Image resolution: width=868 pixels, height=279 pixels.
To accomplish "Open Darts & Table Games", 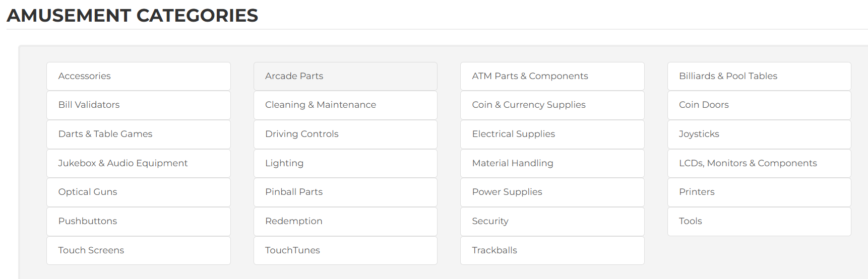I will 139,134.
